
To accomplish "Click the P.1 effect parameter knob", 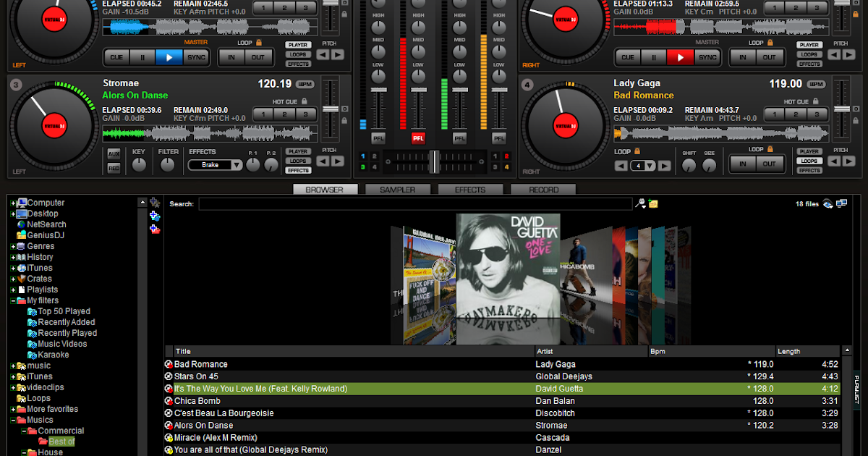I will pos(252,165).
